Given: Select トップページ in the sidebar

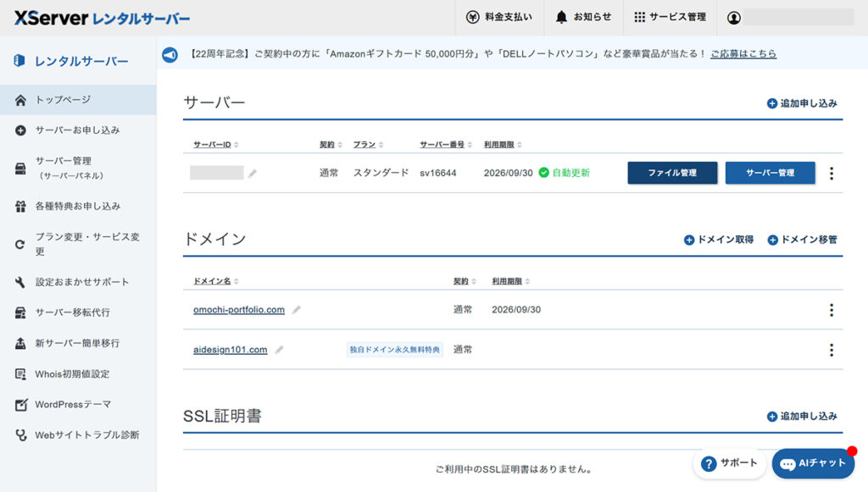Looking at the screenshot, I should [63, 100].
